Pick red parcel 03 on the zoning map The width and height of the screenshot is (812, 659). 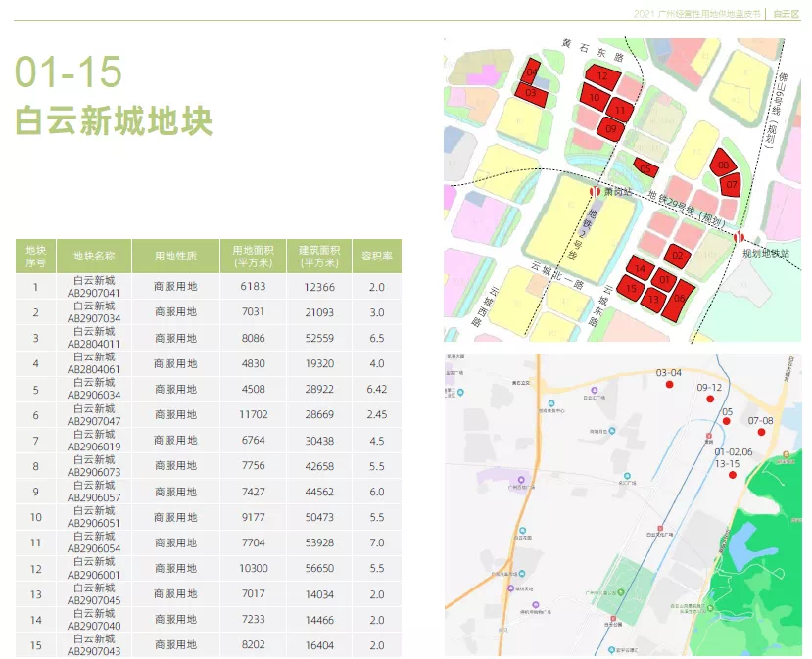click(531, 93)
